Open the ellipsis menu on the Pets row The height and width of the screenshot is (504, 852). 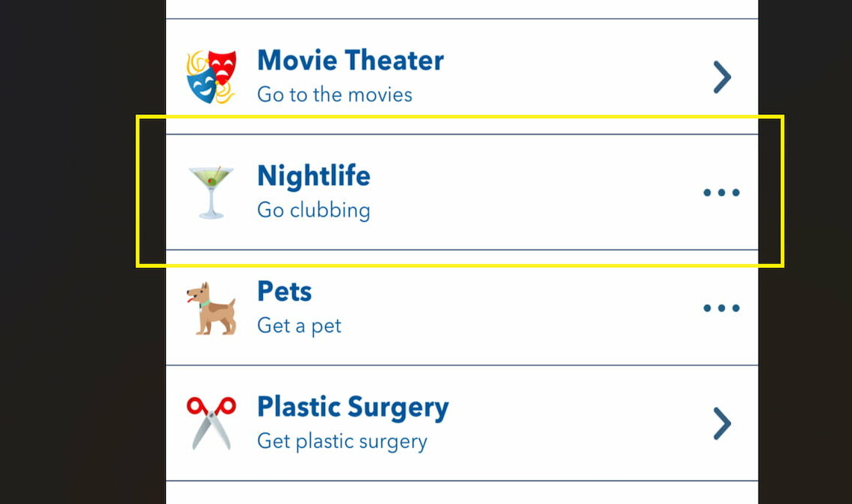pyautogui.click(x=721, y=308)
